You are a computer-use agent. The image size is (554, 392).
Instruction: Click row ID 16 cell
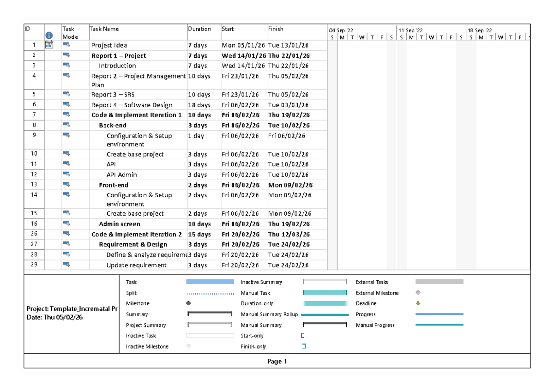[34, 223]
